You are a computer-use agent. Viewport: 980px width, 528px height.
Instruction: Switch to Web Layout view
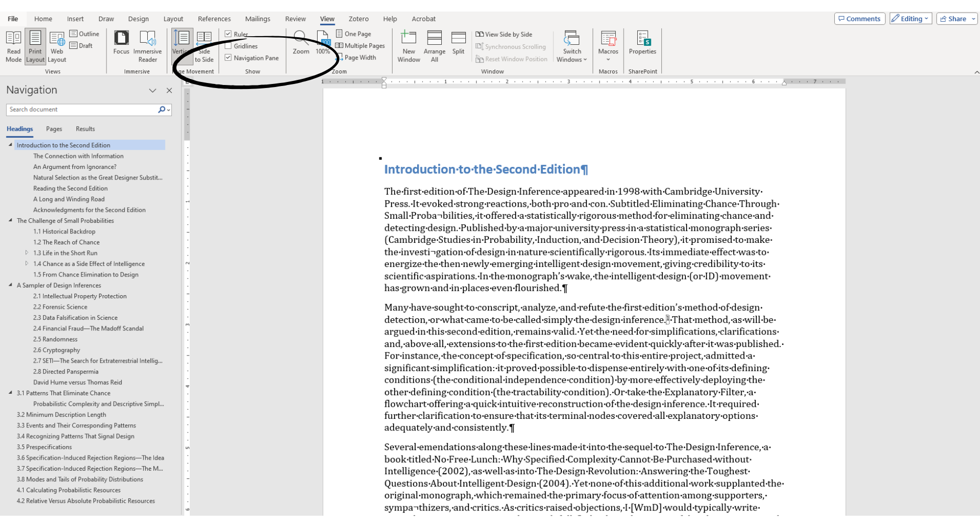pyautogui.click(x=57, y=46)
